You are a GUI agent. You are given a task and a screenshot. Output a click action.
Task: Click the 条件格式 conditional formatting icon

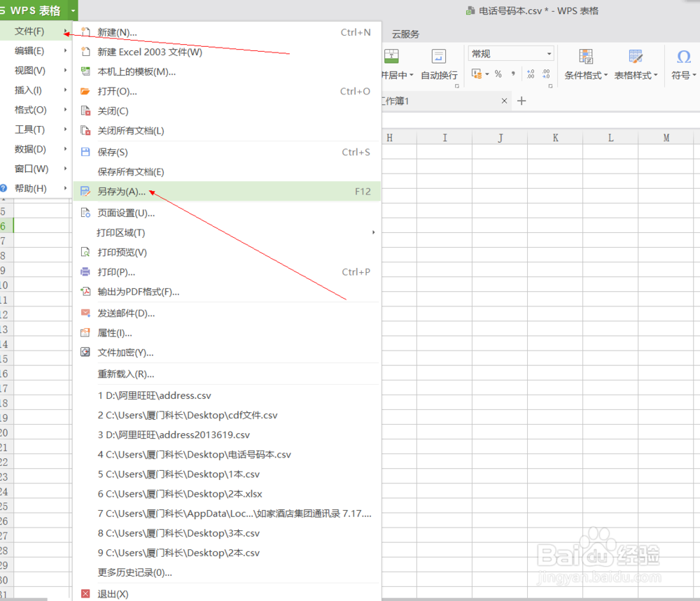(586, 57)
